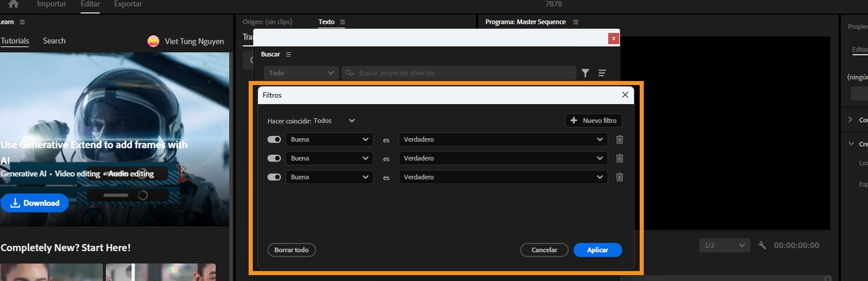Go to the Home screen icon
This screenshot has width=868, height=281.
click(x=14, y=4)
